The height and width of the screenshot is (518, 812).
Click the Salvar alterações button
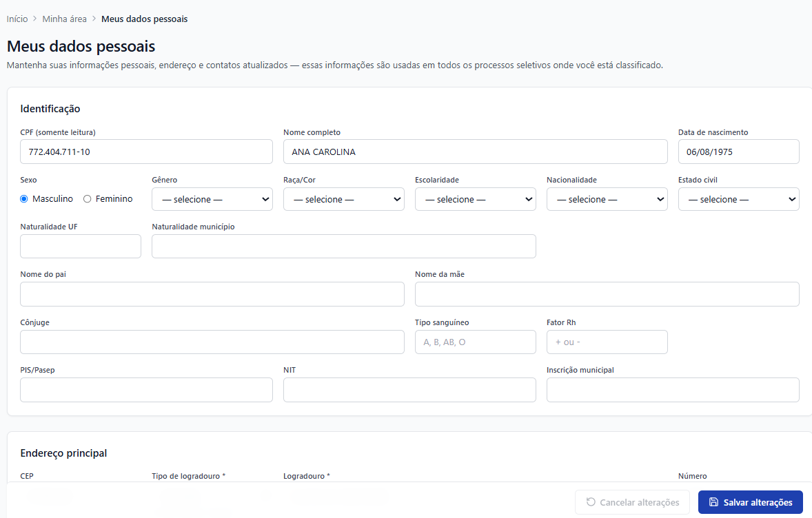click(x=751, y=502)
